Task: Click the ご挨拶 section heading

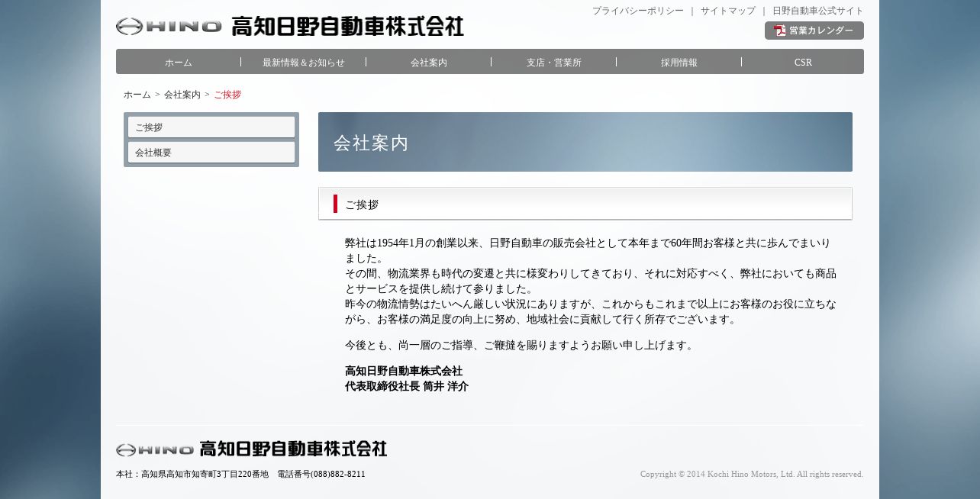Action: coord(585,204)
